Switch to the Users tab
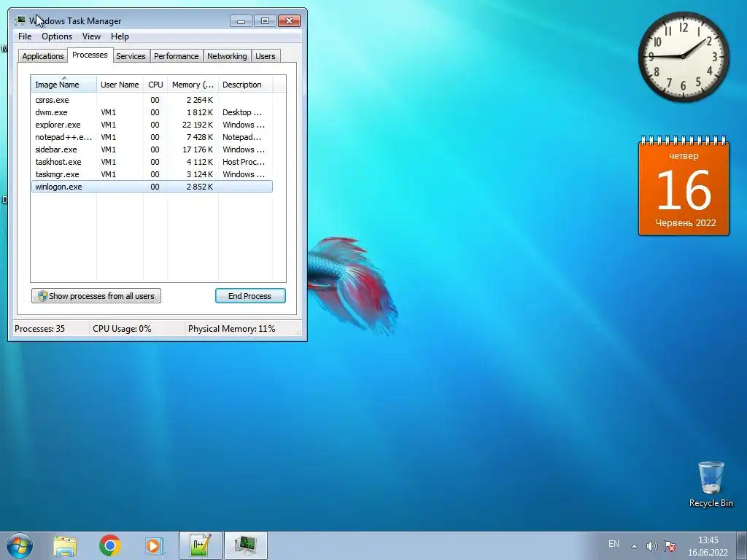Screen dimensions: 747x560 pyautogui.click(x=266, y=56)
